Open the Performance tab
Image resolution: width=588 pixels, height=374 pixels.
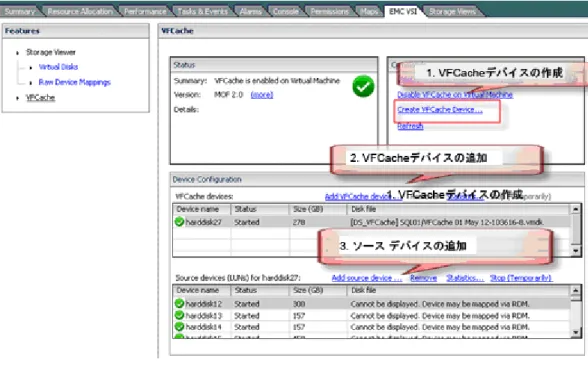[x=145, y=11]
